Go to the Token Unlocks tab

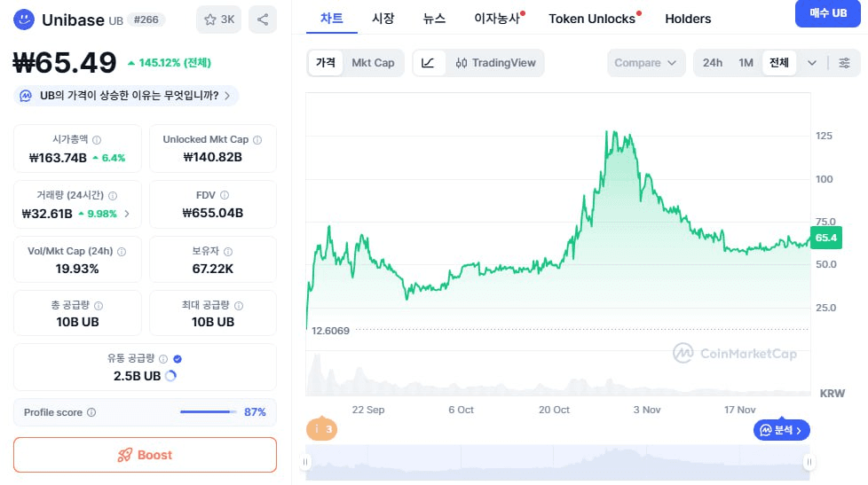[x=592, y=19]
